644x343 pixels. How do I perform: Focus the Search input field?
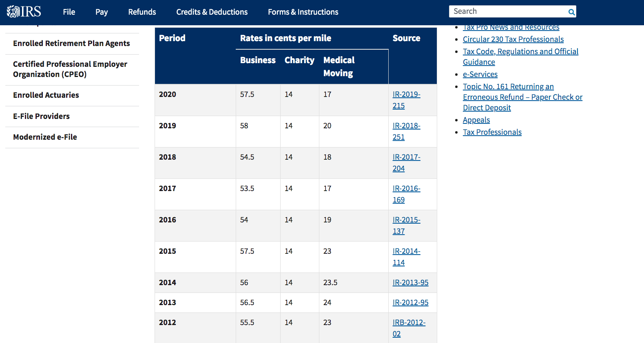(508, 11)
